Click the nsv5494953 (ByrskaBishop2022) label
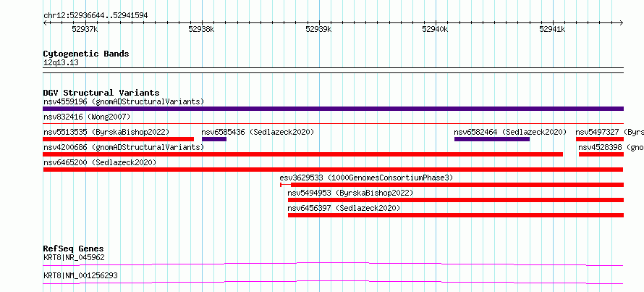Viewport: 644px width, 292px height. point(350,193)
